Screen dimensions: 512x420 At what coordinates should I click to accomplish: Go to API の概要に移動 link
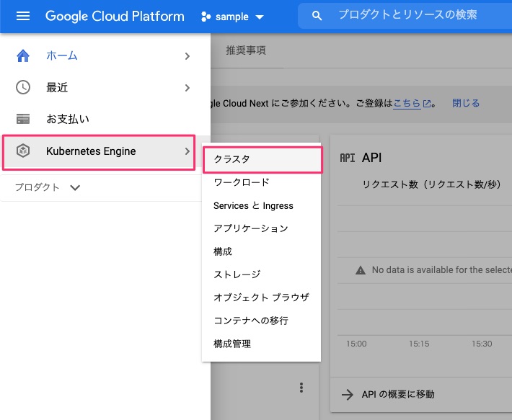[x=398, y=394]
